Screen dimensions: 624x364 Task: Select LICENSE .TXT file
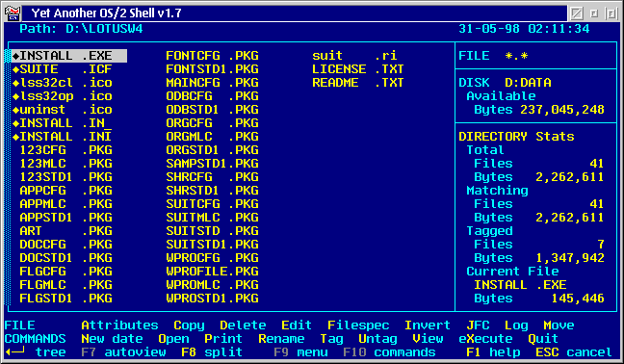pyautogui.click(x=358, y=69)
